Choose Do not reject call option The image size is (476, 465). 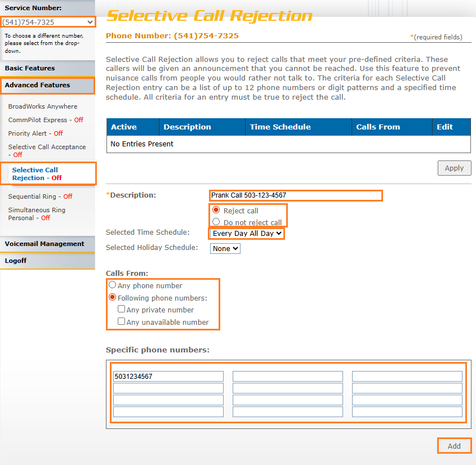[216, 221]
